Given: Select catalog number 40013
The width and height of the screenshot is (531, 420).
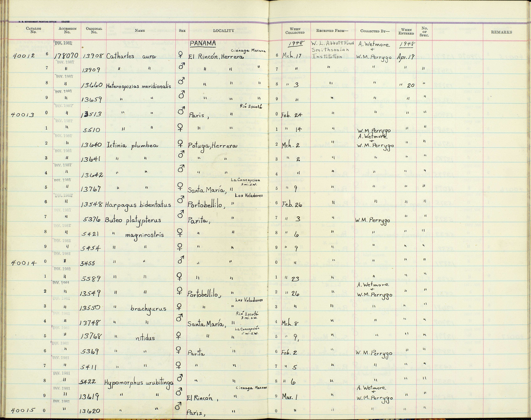Looking at the screenshot, I should click(23, 115).
